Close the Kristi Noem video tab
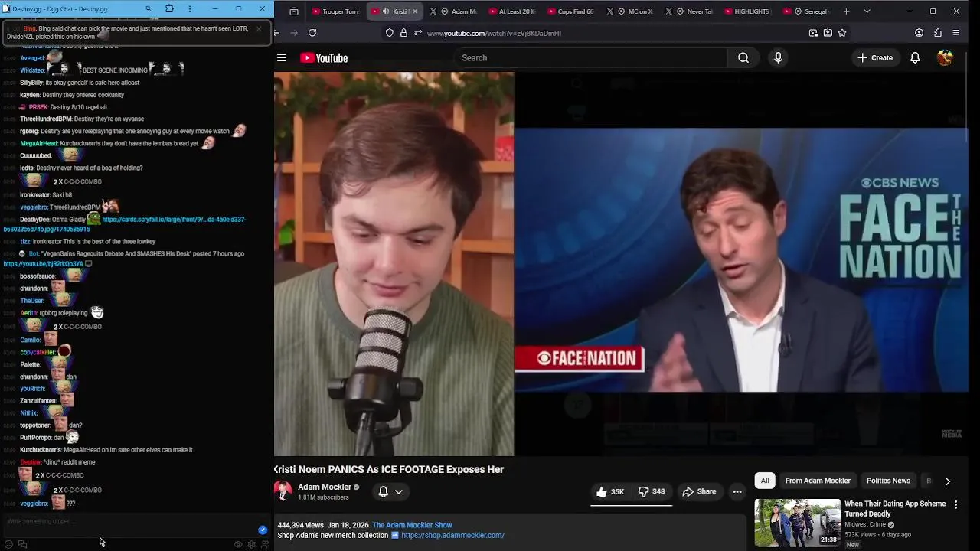 415,11
